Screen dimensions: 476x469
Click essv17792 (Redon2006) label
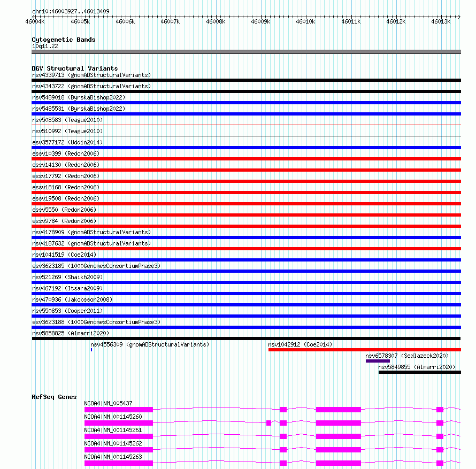pyautogui.click(x=66, y=176)
